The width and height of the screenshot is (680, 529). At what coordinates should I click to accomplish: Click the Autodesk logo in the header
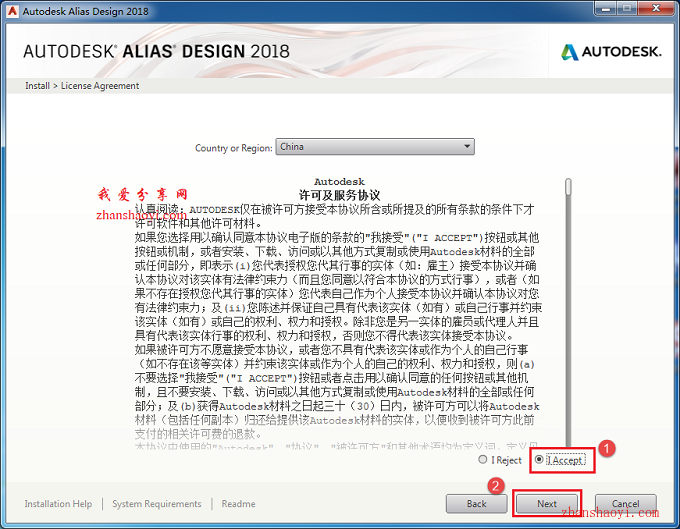[x=611, y=52]
